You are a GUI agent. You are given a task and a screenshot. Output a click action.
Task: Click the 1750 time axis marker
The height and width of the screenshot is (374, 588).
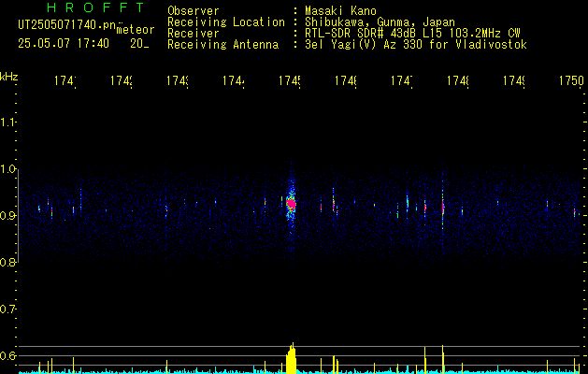[x=571, y=80]
